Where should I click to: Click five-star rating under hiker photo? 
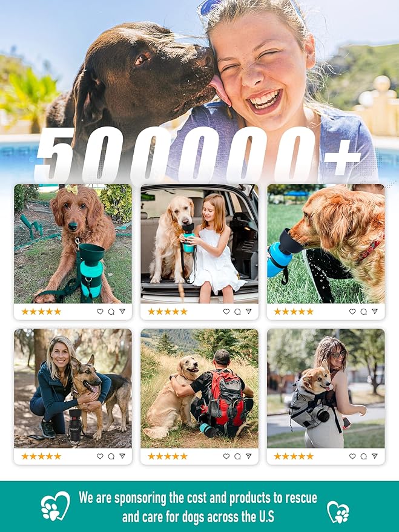168,456
